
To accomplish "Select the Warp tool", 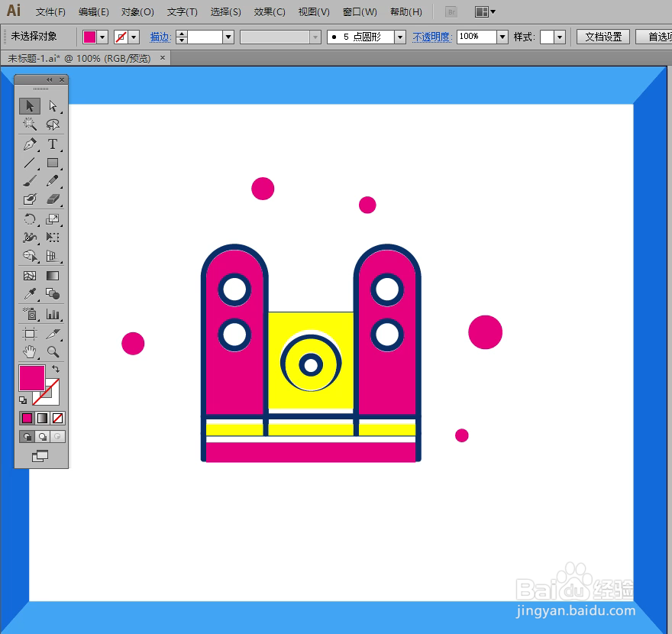I will coord(30,237).
